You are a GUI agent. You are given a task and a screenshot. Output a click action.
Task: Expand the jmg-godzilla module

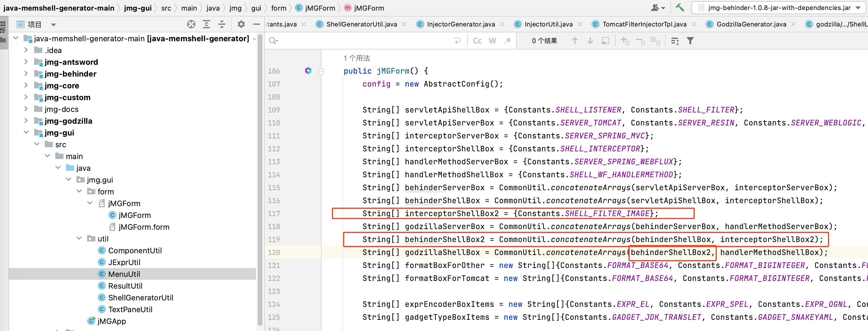click(x=26, y=120)
